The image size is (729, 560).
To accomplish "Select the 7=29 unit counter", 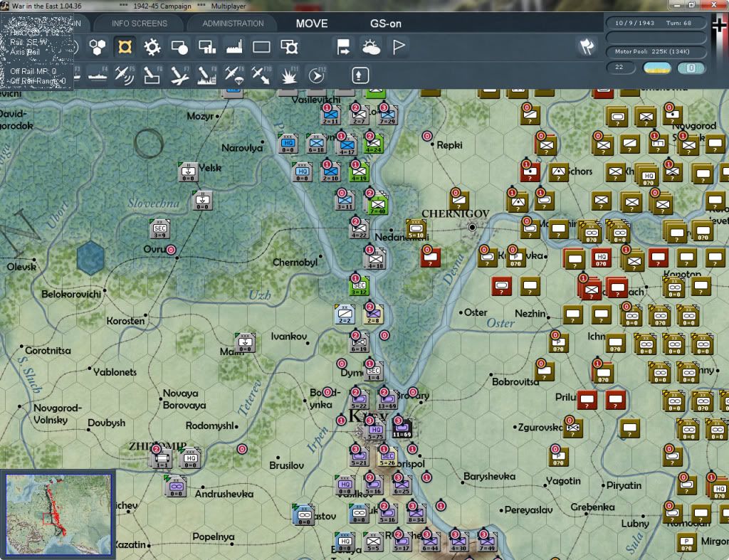I will coord(387,115).
